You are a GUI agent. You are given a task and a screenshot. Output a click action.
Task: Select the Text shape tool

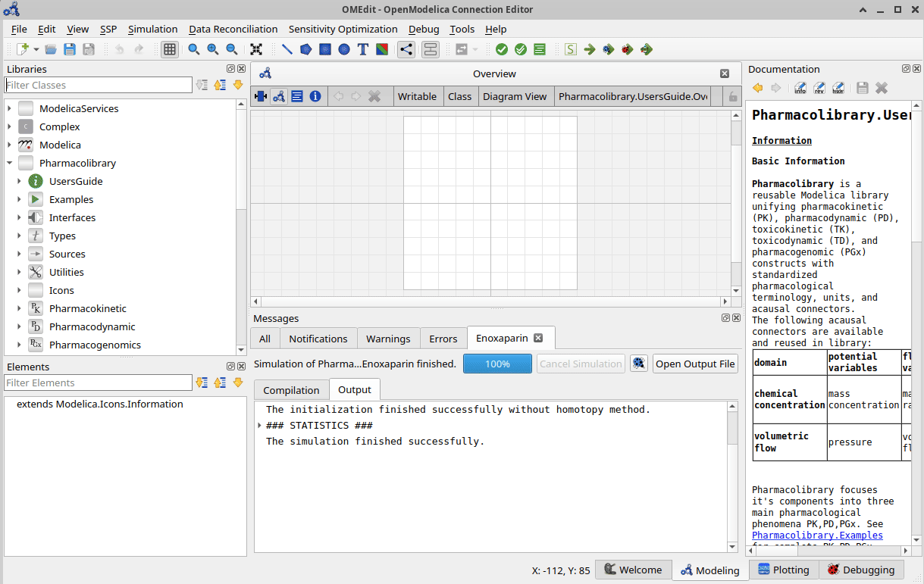363,49
